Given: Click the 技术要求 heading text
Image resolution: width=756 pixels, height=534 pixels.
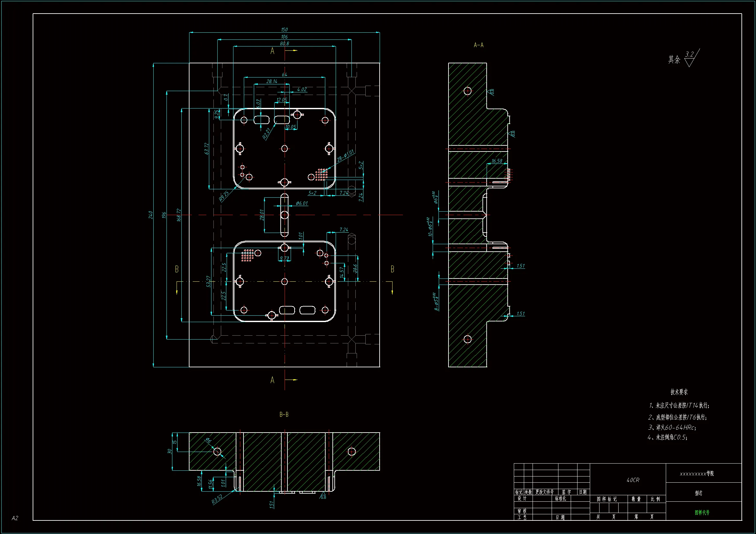Looking at the screenshot, I should [679, 392].
